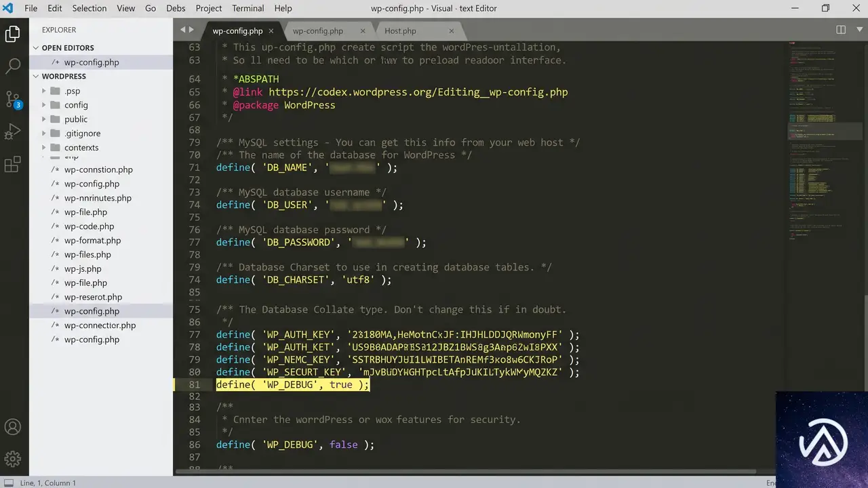Open Source Control with the 3 badge
The image size is (868, 488).
pyautogui.click(x=13, y=100)
